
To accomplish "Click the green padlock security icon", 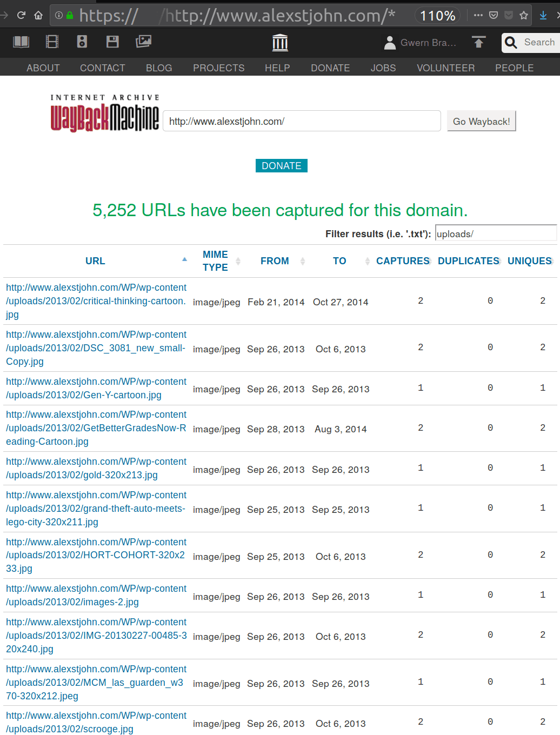I will click(x=70, y=15).
